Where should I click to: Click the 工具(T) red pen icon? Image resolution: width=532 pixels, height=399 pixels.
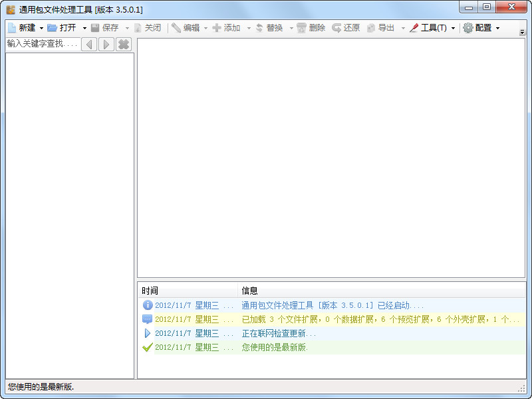pyautogui.click(x=414, y=28)
